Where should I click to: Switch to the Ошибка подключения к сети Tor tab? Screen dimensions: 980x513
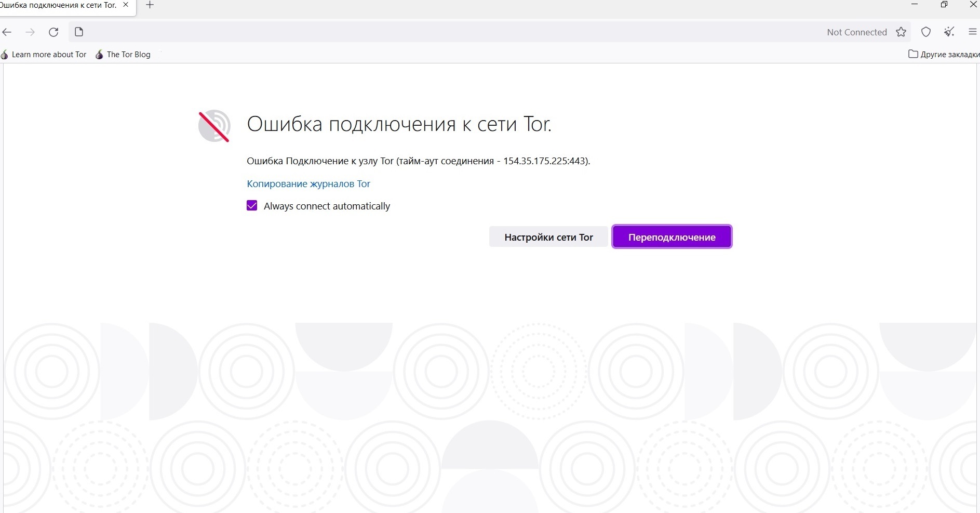pyautogui.click(x=60, y=6)
